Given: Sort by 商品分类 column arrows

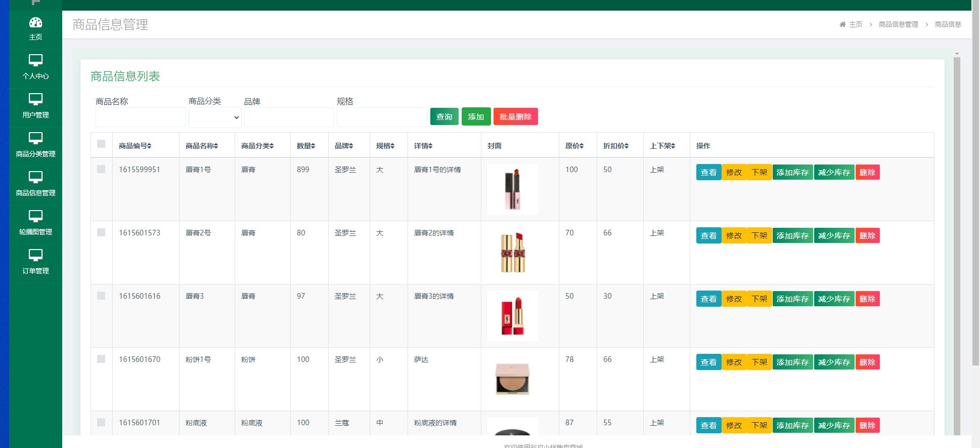Looking at the screenshot, I should [x=272, y=146].
